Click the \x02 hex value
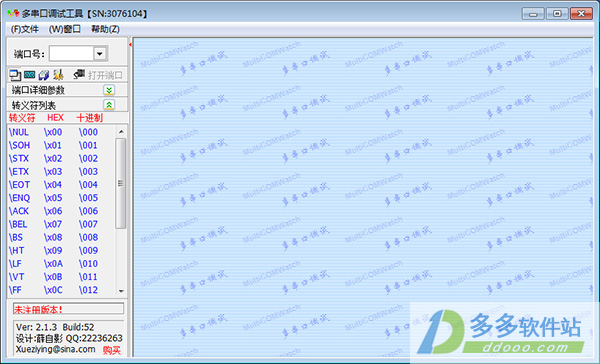Image resolution: width=600 pixels, height=364 pixels. pos(53,158)
